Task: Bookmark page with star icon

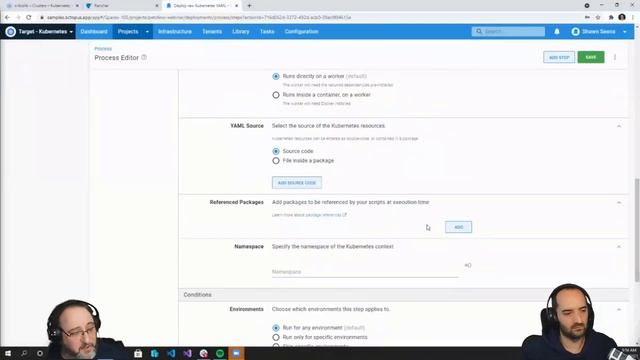Action: [598, 18]
